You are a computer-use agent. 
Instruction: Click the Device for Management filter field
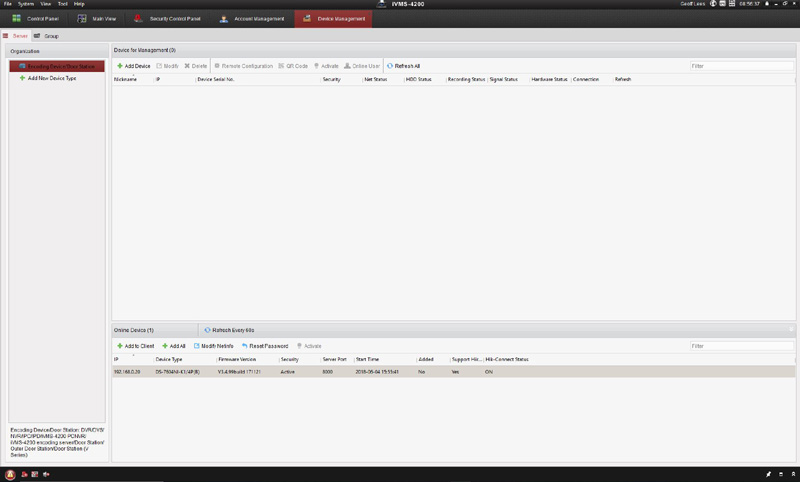tap(740, 66)
